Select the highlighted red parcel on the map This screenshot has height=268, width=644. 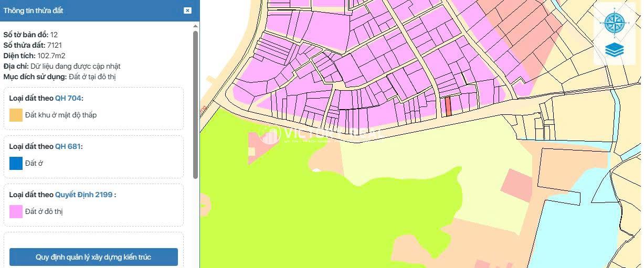[x=448, y=106]
